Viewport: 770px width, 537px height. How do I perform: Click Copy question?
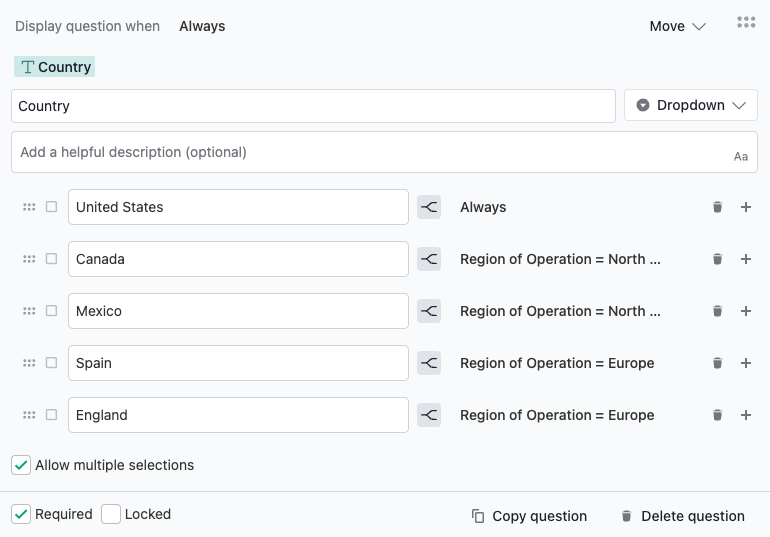click(x=529, y=516)
